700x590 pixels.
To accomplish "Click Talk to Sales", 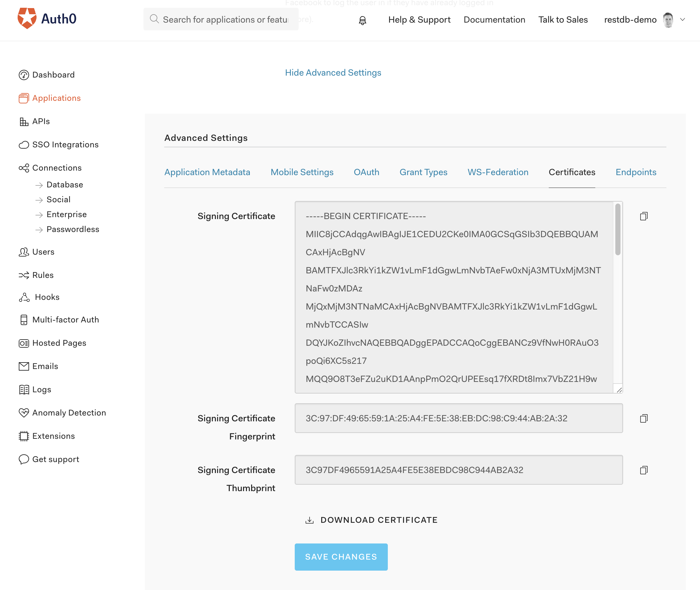I will tap(563, 20).
